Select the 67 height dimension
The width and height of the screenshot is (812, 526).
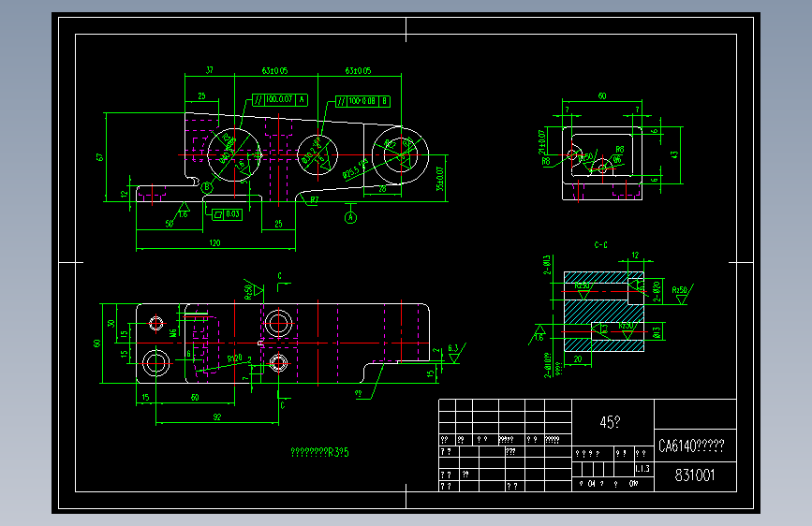click(99, 157)
